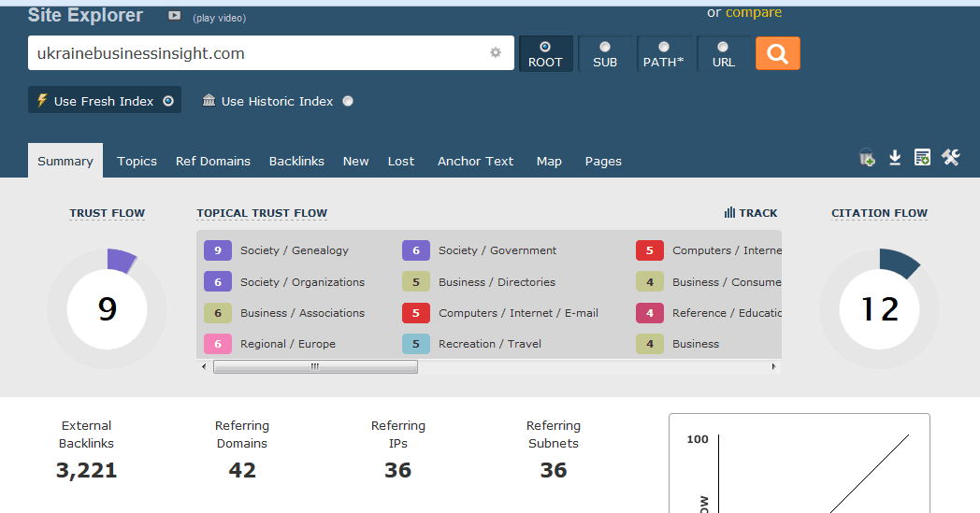980x513 pixels.
Task: Click the bucket add icon in tab bar
Action: tap(867, 158)
